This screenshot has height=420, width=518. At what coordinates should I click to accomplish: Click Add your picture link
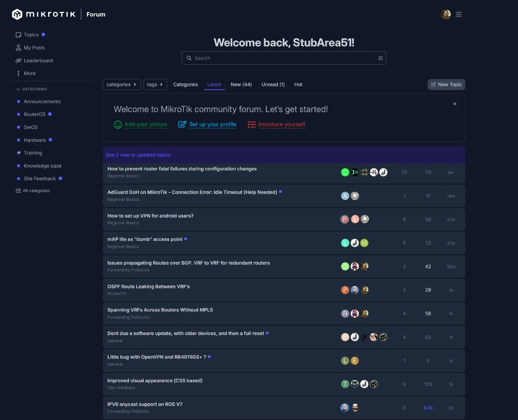tap(146, 124)
